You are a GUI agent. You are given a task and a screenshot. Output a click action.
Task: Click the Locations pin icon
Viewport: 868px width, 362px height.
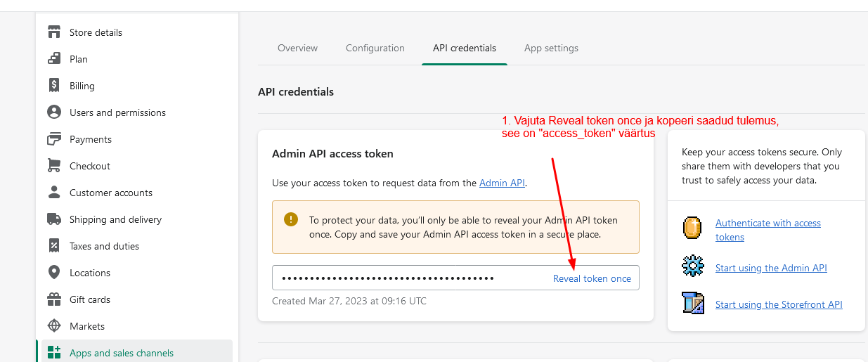54,273
